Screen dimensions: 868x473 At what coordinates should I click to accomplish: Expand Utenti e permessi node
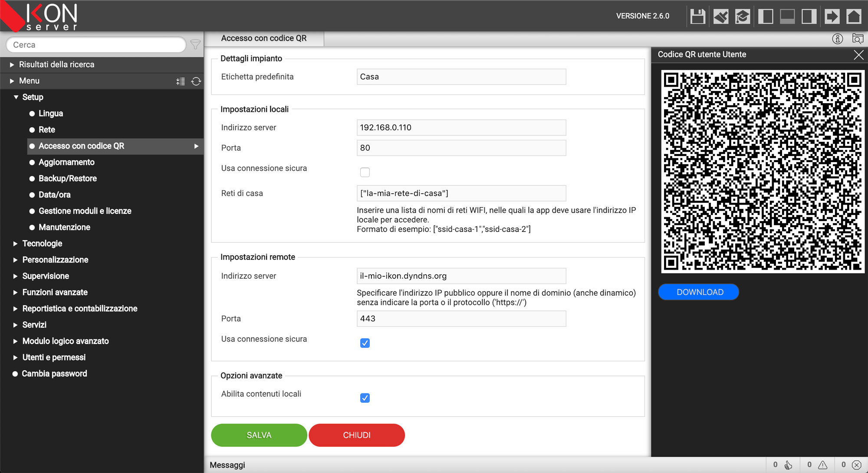[15, 357]
